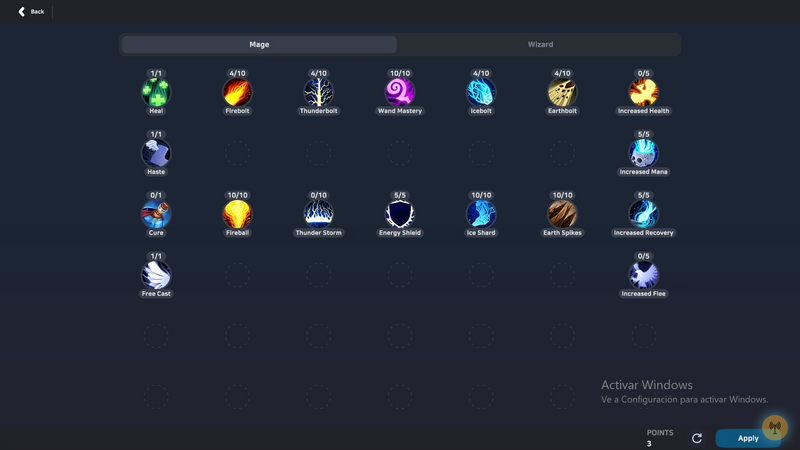Select the Earthbolt skill icon
800x450 pixels.
tap(562, 93)
